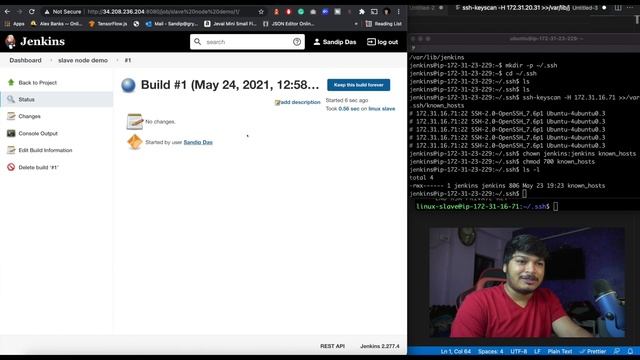640x360 pixels.
Task: Click the Edit Build Information icon
Action: tap(11, 150)
